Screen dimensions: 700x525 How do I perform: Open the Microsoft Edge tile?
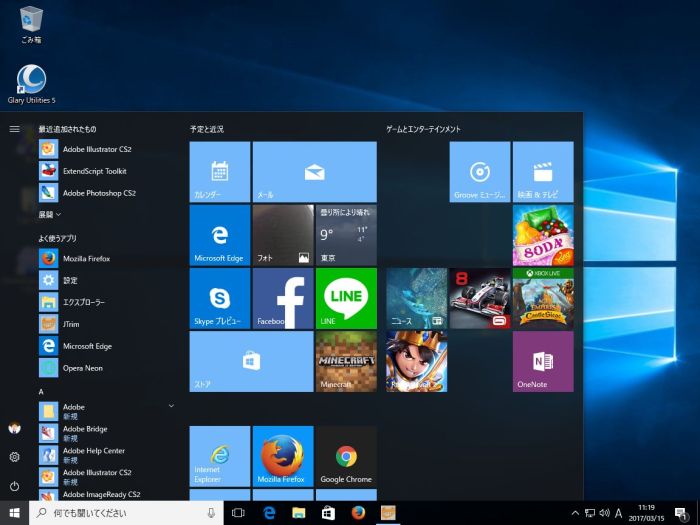point(219,235)
